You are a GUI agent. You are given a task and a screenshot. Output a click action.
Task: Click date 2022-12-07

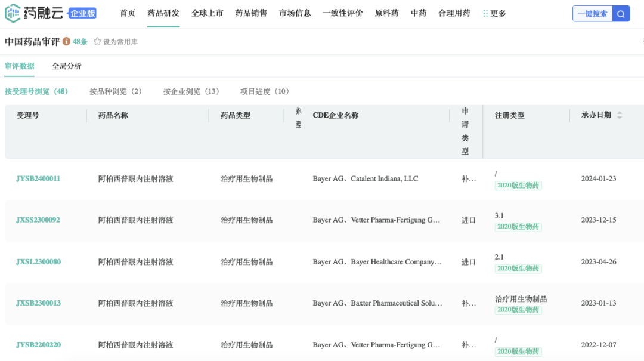(599, 345)
